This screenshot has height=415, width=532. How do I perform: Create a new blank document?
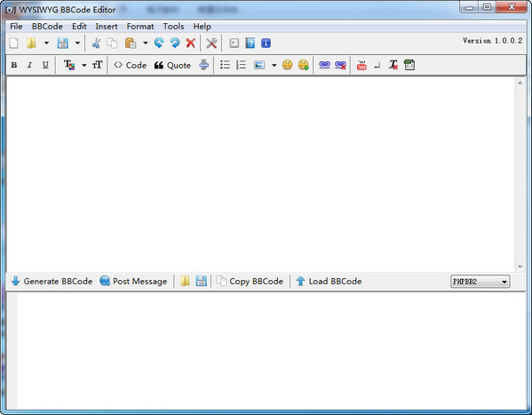pos(14,44)
